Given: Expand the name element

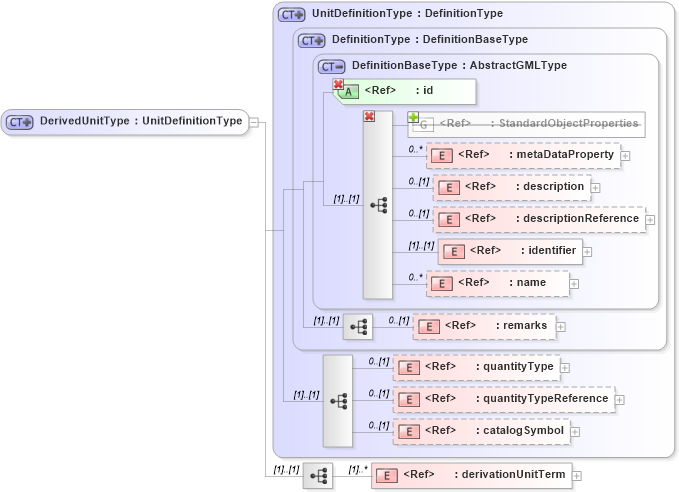Looking at the screenshot, I should [574, 284].
